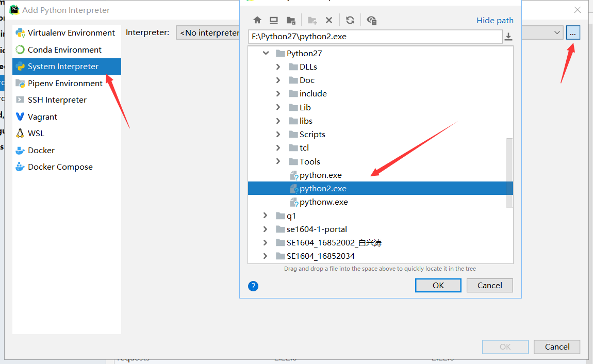Switch to Virtualenv Environment
This screenshot has width=593, height=364.
(67, 33)
